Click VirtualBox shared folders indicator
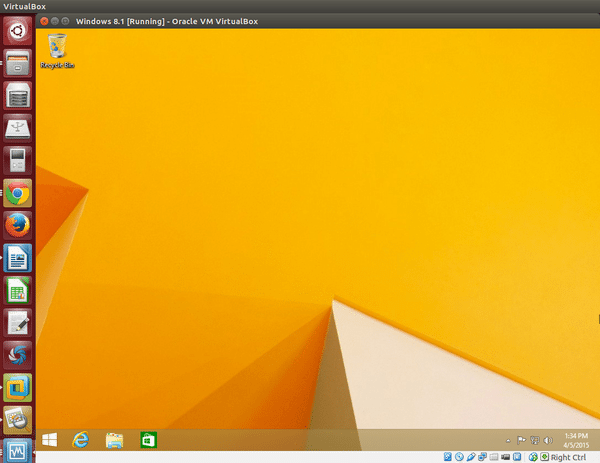Image resolution: width=600 pixels, height=463 pixels. click(494, 456)
